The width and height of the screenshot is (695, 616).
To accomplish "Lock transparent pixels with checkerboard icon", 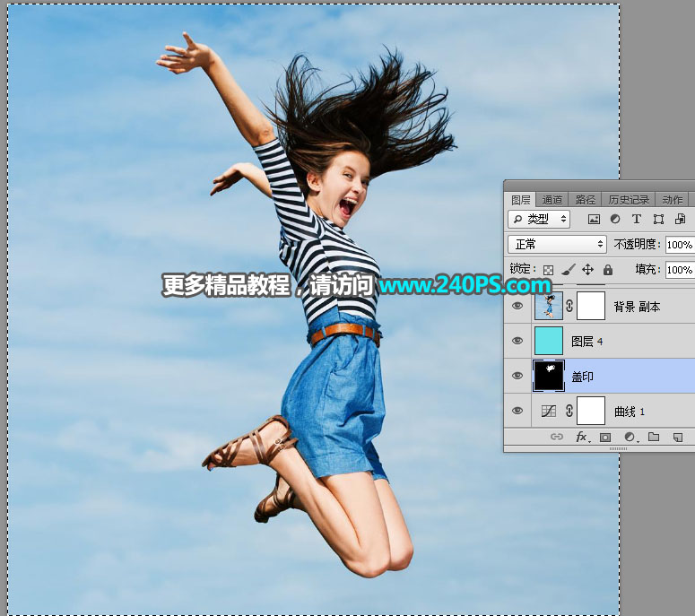I will tap(548, 269).
